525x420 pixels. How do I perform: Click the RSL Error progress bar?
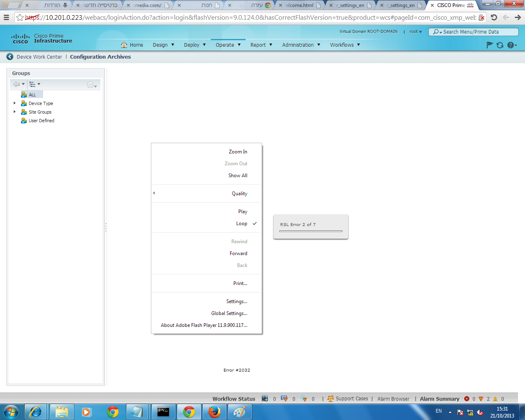coord(310,231)
